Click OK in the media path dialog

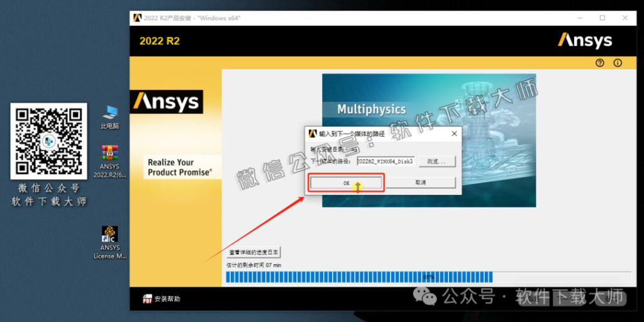click(x=347, y=183)
